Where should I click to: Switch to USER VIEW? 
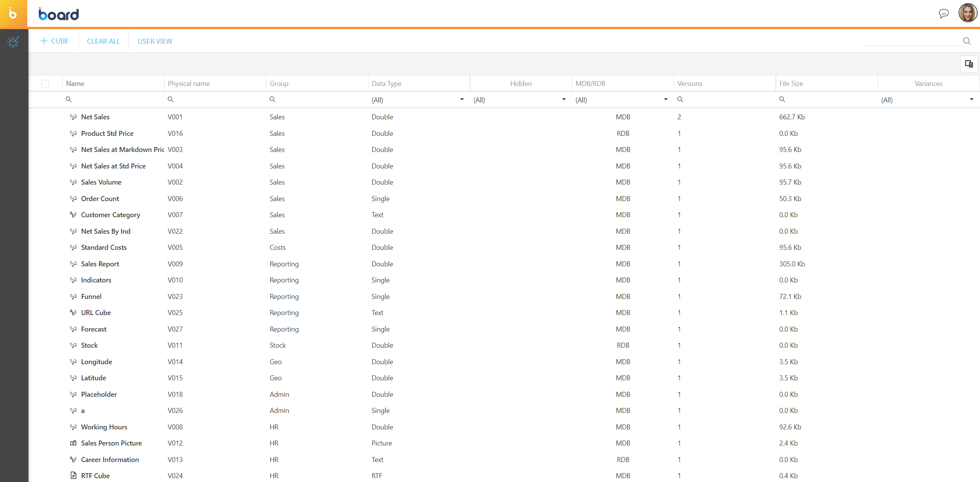coord(155,41)
